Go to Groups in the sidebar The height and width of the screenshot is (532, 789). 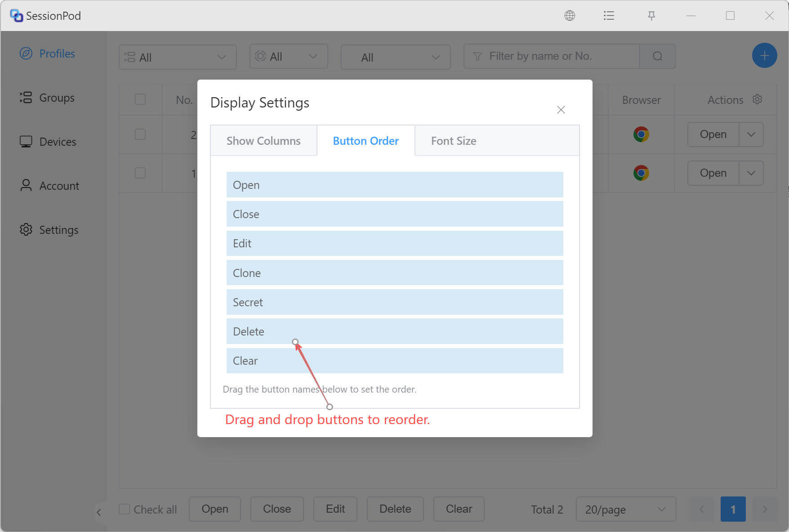pyautogui.click(x=47, y=98)
